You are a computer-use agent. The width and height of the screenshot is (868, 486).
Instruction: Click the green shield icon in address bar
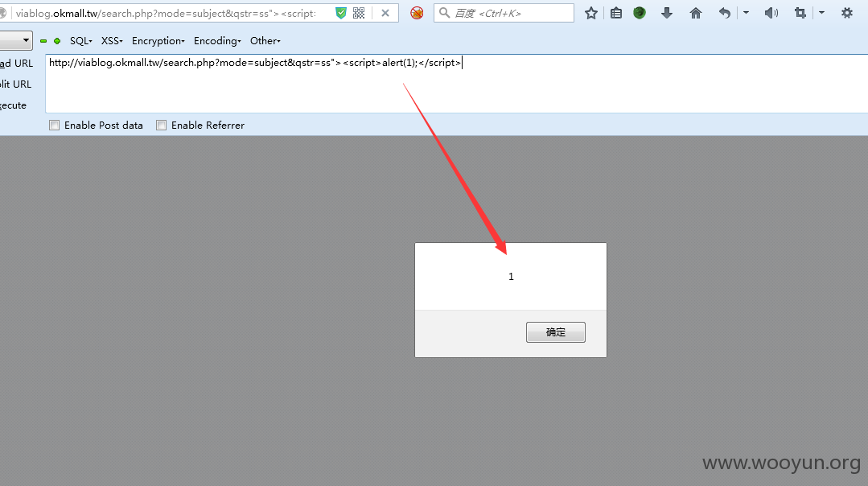coord(341,13)
